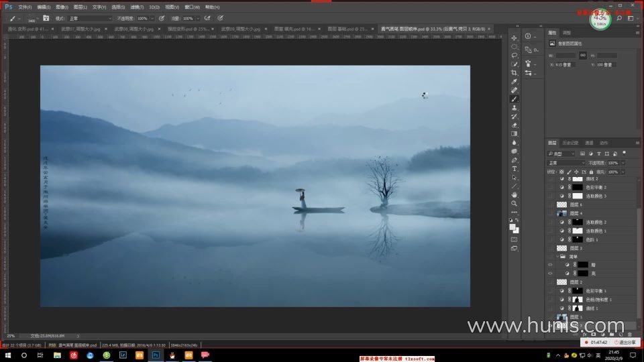Select the Lasso tool
644x362 pixels.
(515, 55)
